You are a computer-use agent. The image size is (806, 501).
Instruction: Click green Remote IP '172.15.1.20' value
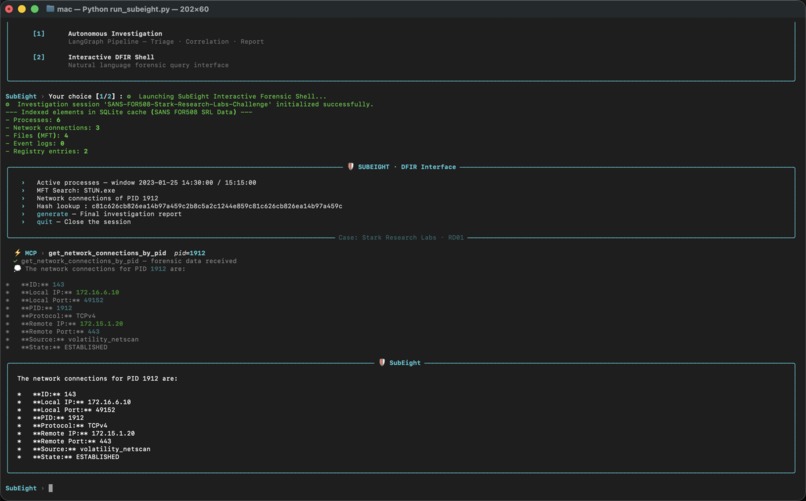pos(101,324)
